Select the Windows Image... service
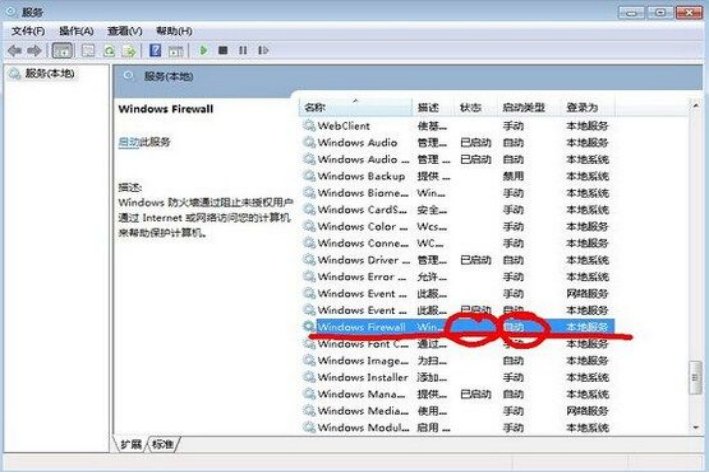 (457, 360)
